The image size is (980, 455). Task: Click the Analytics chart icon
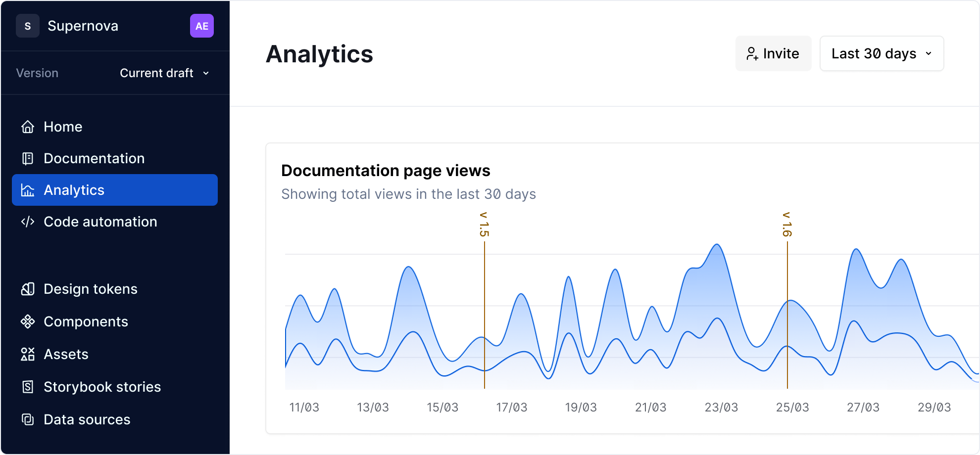(x=28, y=190)
